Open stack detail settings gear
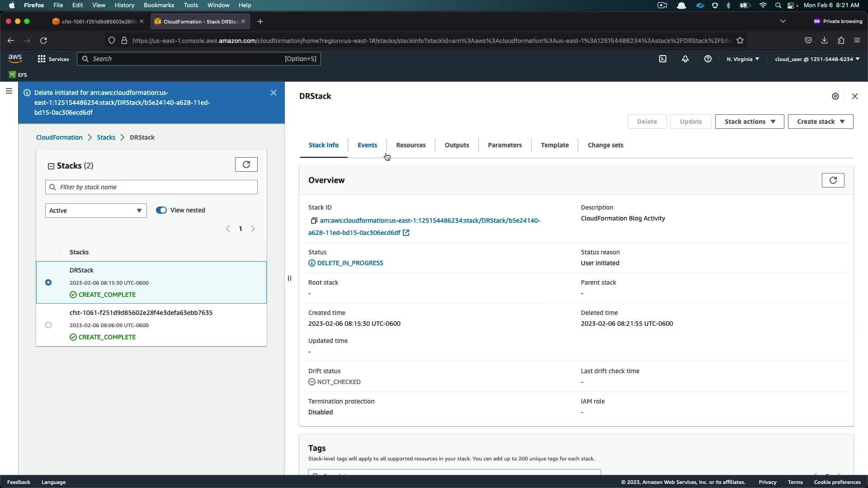868x488 pixels. click(835, 96)
